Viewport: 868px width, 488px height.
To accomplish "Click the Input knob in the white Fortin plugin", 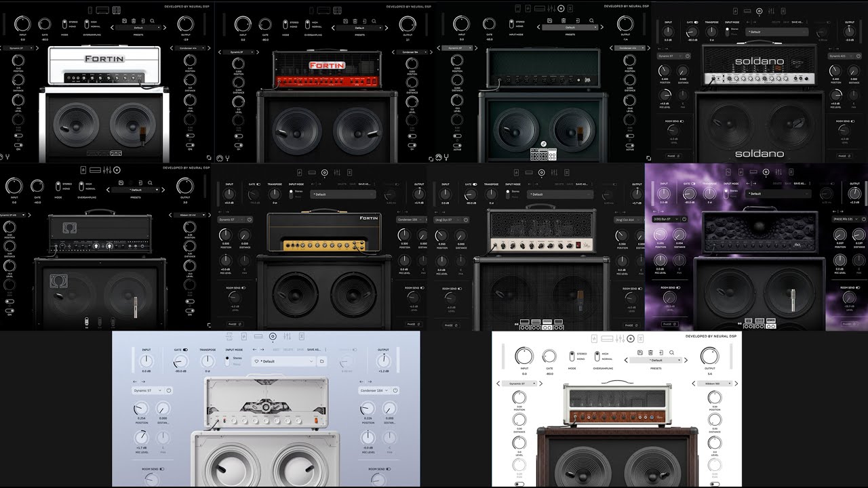I will [x=22, y=24].
